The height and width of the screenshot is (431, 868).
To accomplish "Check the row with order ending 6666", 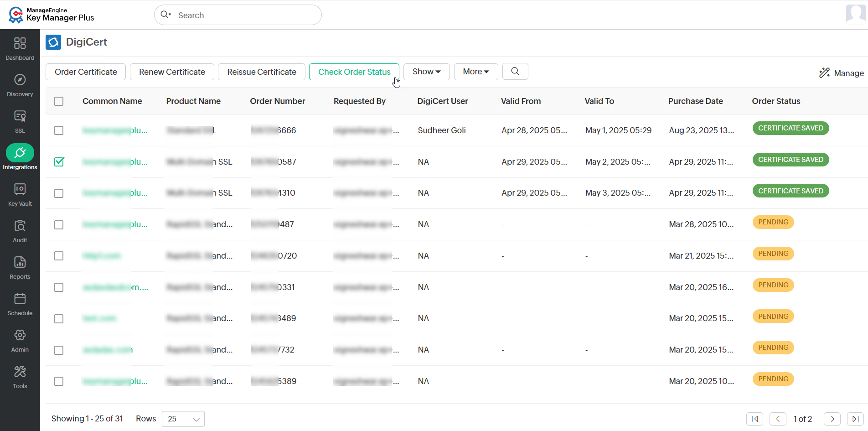I will point(59,130).
